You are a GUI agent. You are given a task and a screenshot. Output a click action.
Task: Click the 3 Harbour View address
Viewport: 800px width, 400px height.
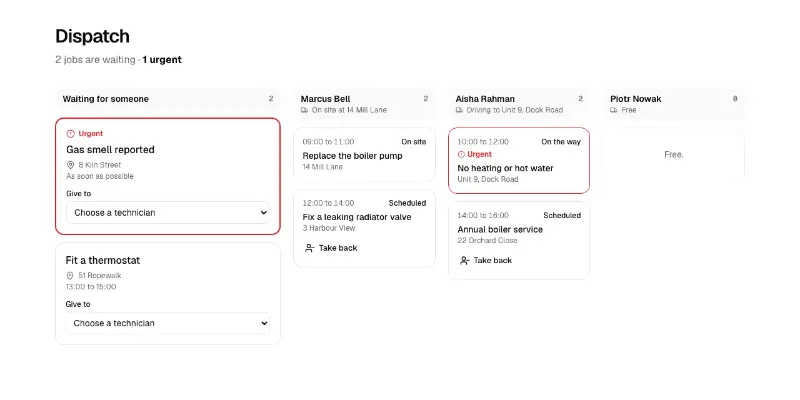click(329, 228)
